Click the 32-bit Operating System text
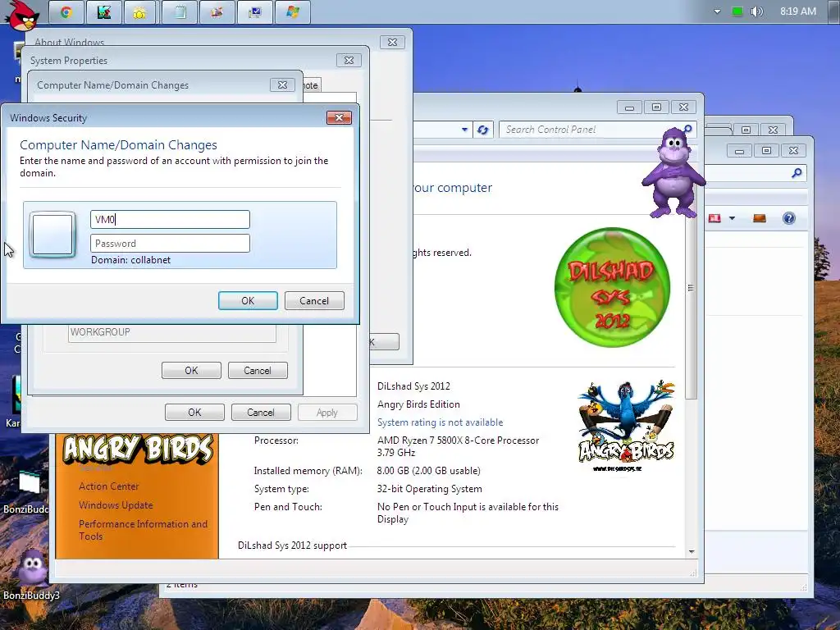Image resolution: width=840 pixels, height=630 pixels. click(430, 489)
